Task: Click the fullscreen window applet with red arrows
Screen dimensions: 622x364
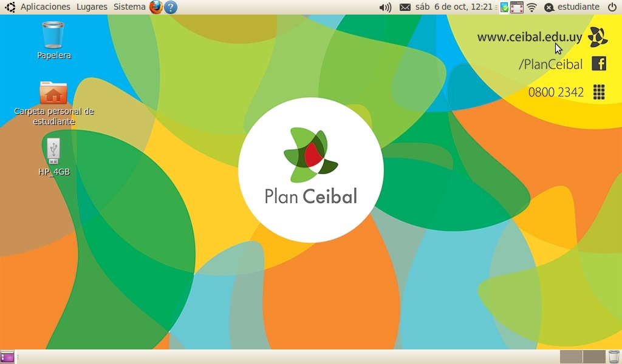Action: (x=516, y=7)
